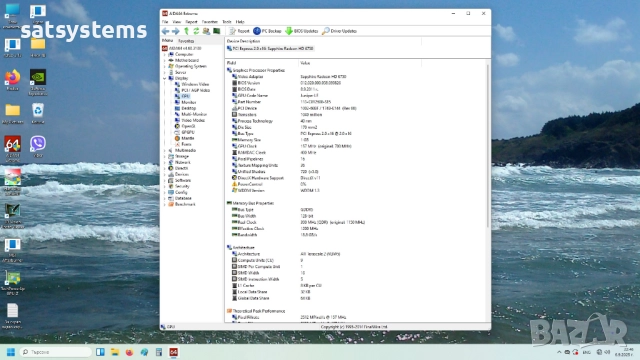This screenshot has width=640, height=360.
Task: Expand the Server tree node
Action: point(165,72)
